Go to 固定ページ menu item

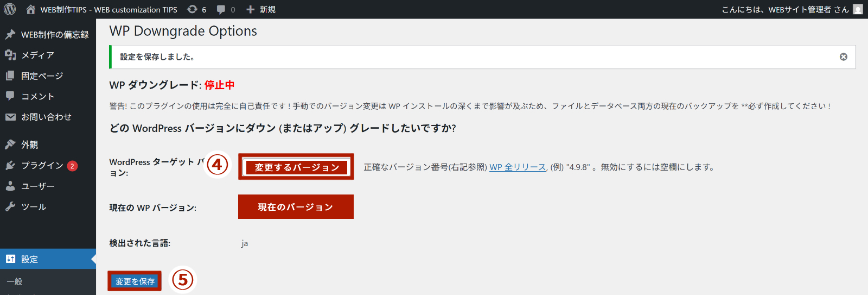coord(42,76)
